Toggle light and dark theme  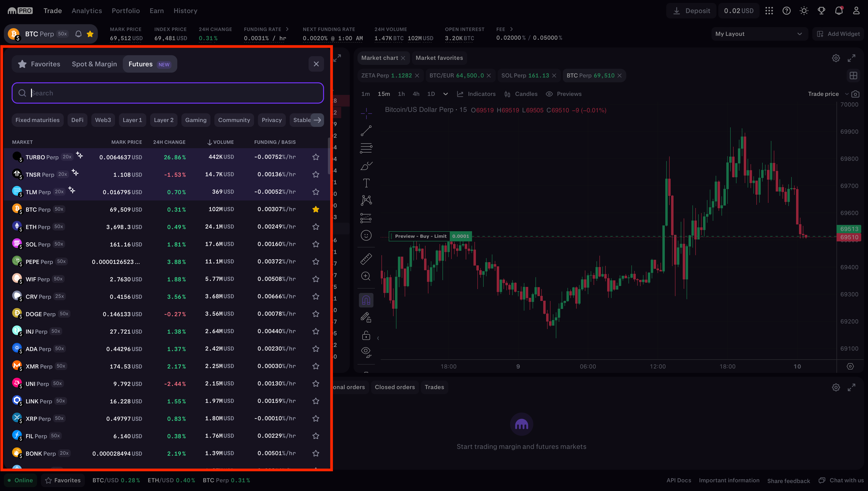pos(804,11)
